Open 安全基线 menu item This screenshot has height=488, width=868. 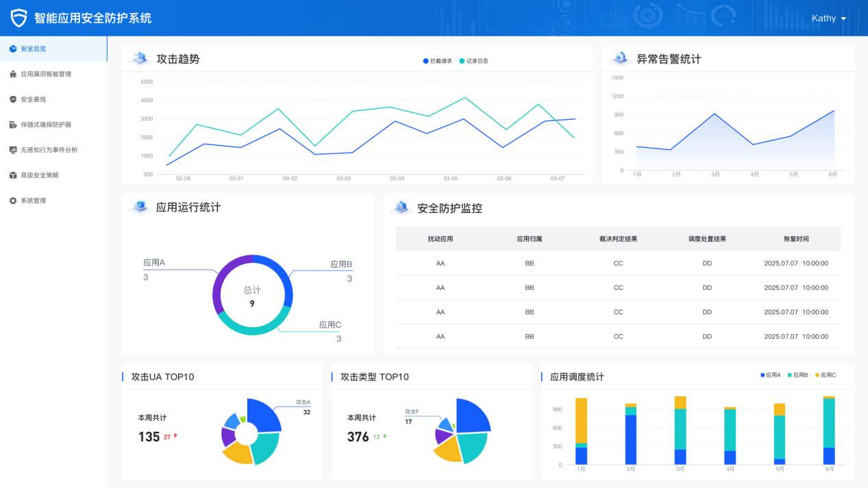click(x=33, y=99)
